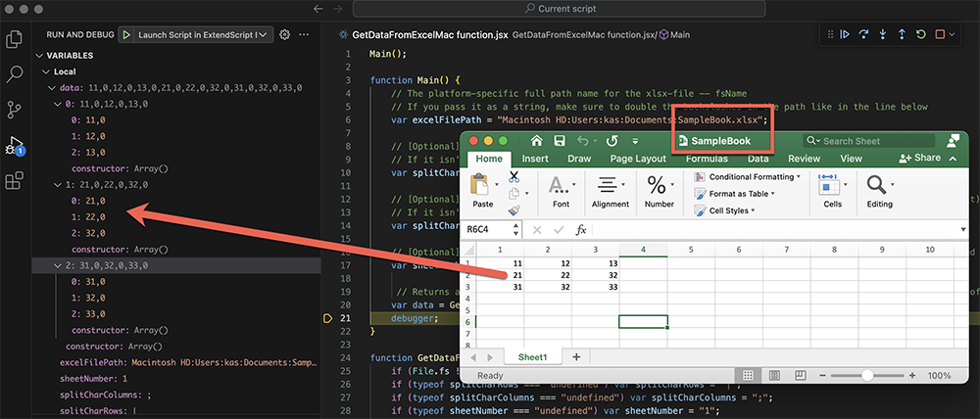
Task: Open the Run and Debug view icon
Action: (x=14, y=146)
